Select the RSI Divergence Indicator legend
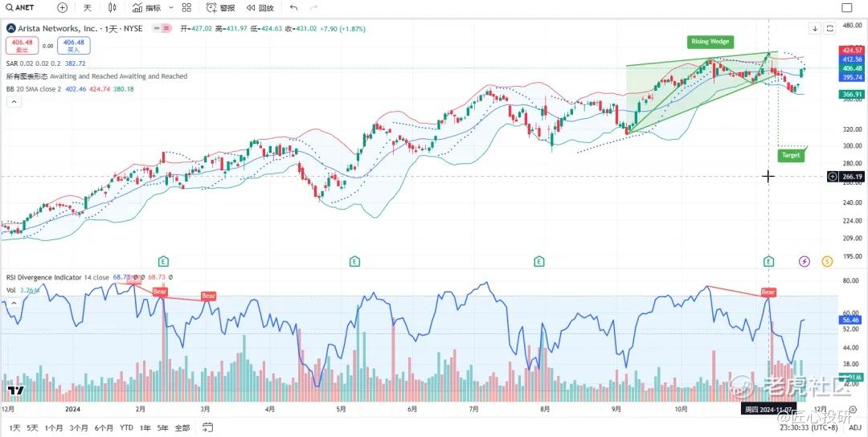Screen dimensions: 868x437 tap(90, 277)
